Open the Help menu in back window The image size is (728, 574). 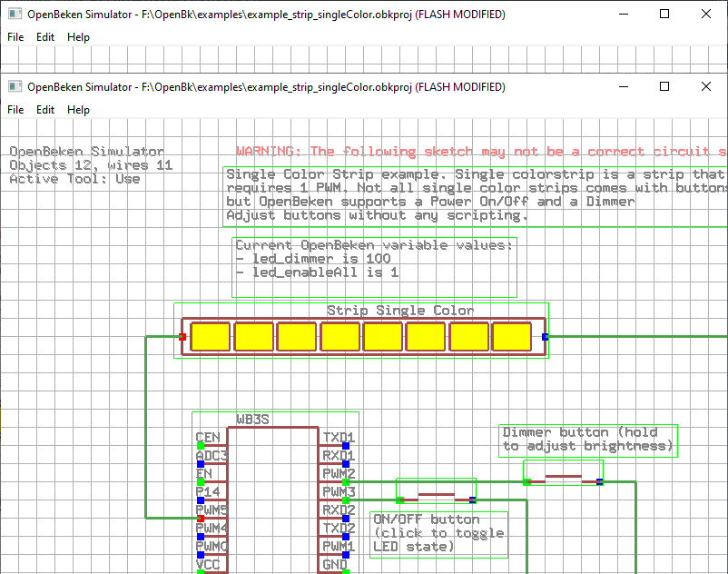coord(78,37)
